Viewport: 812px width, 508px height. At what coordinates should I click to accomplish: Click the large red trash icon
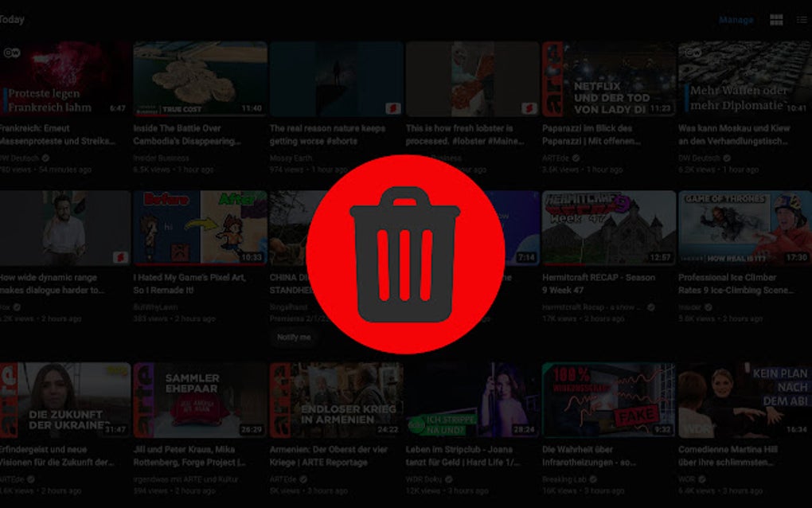pyautogui.click(x=406, y=255)
